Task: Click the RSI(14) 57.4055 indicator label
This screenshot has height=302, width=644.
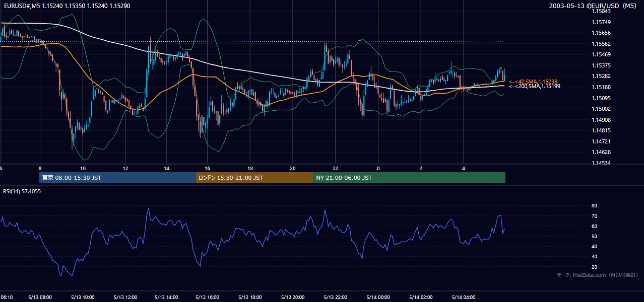Action: [x=22, y=191]
